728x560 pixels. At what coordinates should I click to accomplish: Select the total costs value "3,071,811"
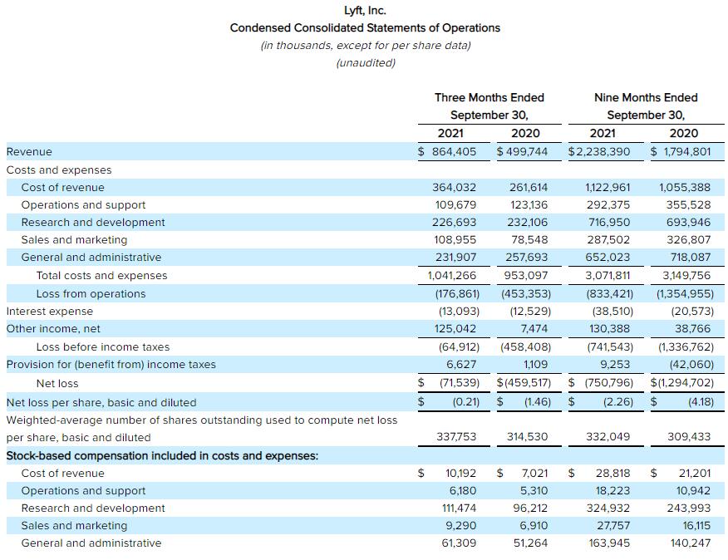click(x=607, y=275)
